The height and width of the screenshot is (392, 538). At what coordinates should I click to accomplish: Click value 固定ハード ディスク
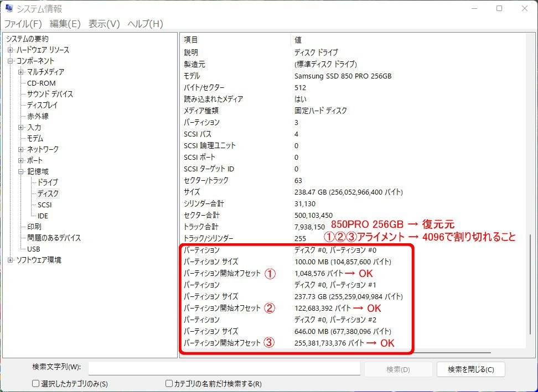point(320,111)
